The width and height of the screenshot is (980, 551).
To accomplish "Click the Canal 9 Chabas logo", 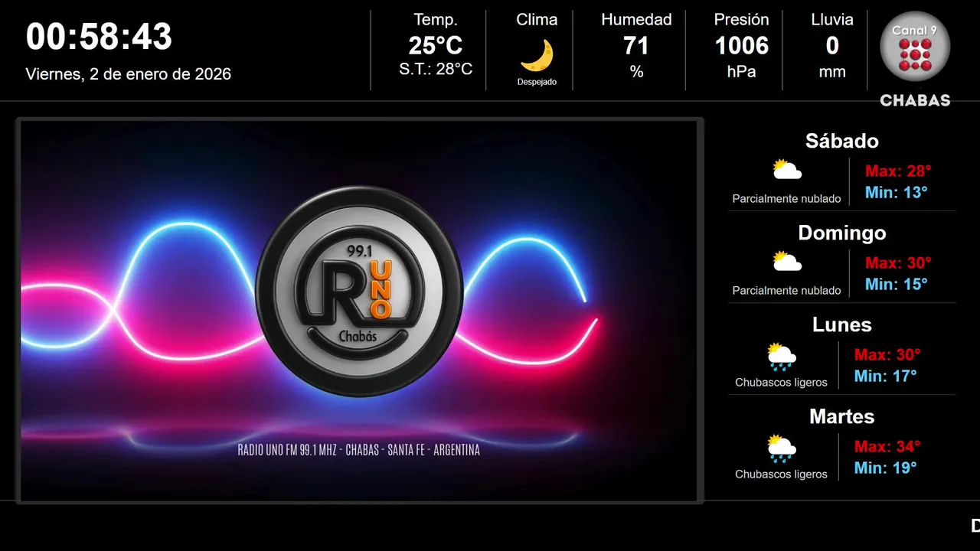I will tap(915, 58).
